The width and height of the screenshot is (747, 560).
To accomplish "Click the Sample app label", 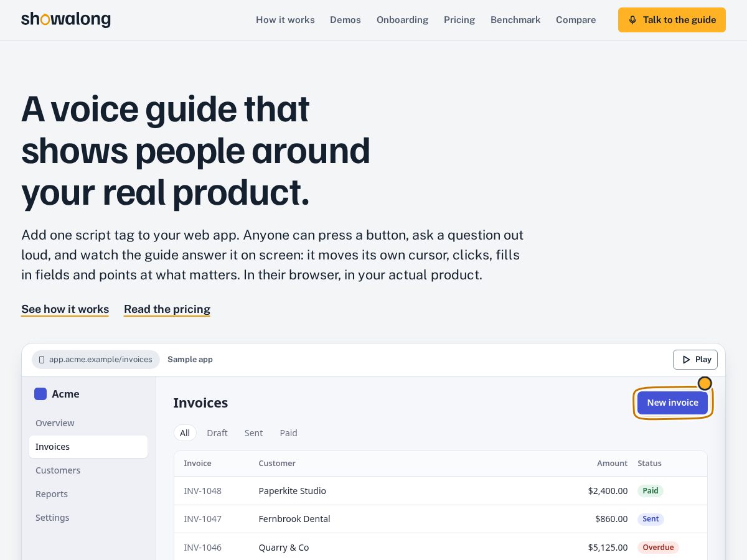I will coord(190,360).
